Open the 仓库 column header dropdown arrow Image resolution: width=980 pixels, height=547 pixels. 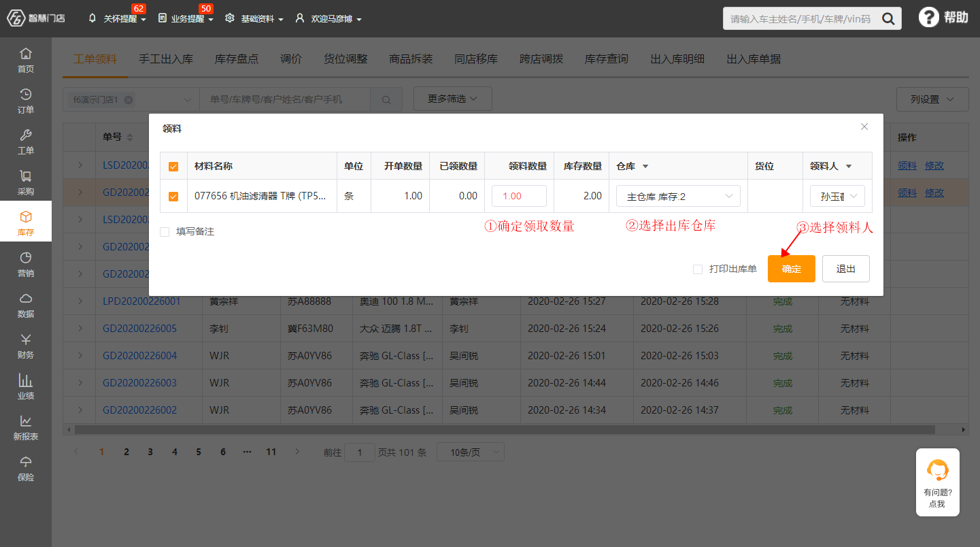click(645, 167)
